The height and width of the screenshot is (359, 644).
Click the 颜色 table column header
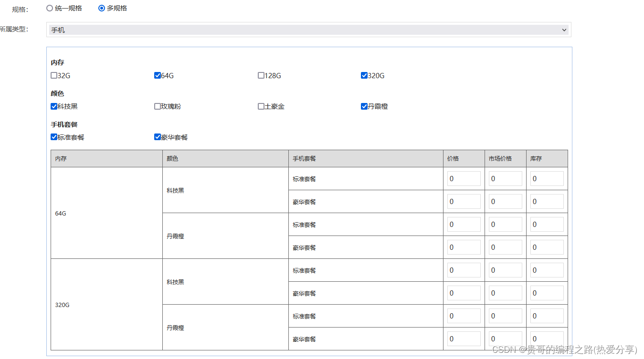pos(225,159)
